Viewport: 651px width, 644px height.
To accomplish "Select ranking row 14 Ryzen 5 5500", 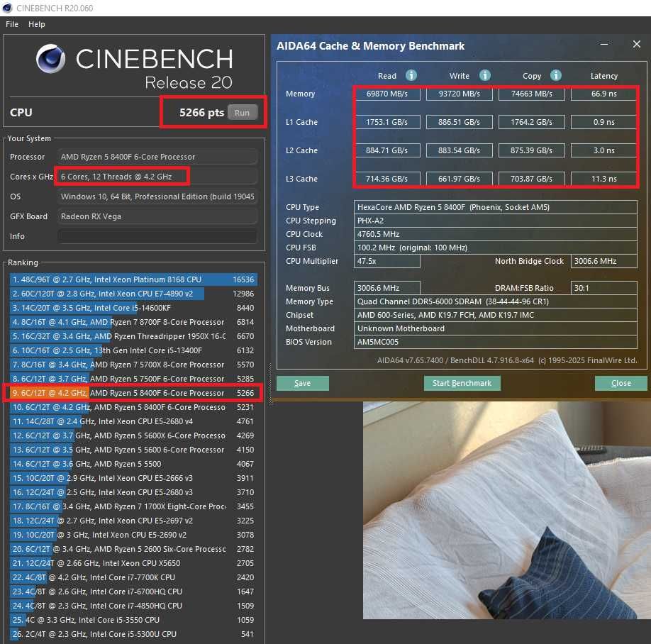I will point(133,464).
